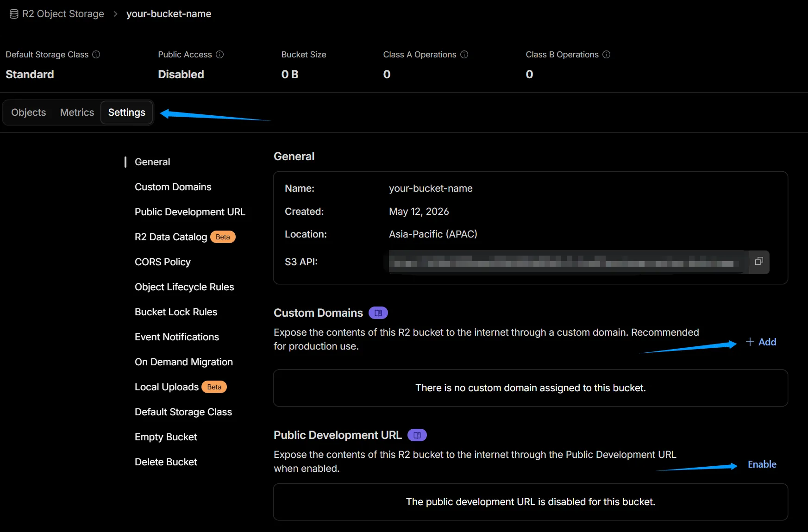Open Bucket Lock Rules section
This screenshot has height=532, width=808.
(x=176, y=312)
